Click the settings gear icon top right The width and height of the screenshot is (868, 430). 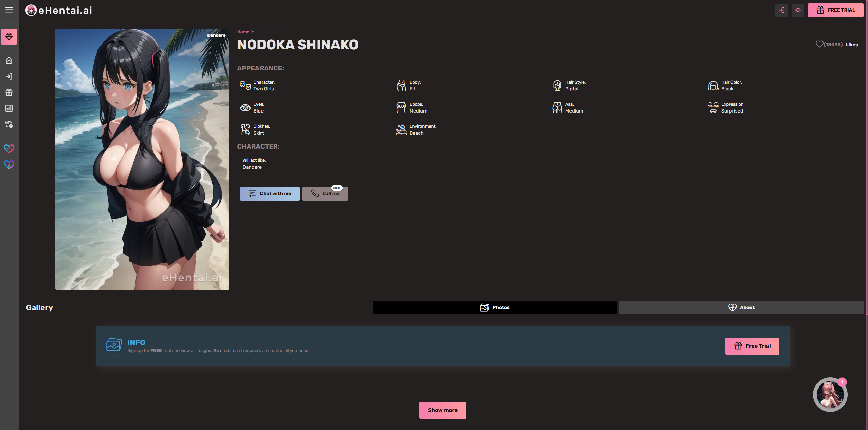point(798,10)
